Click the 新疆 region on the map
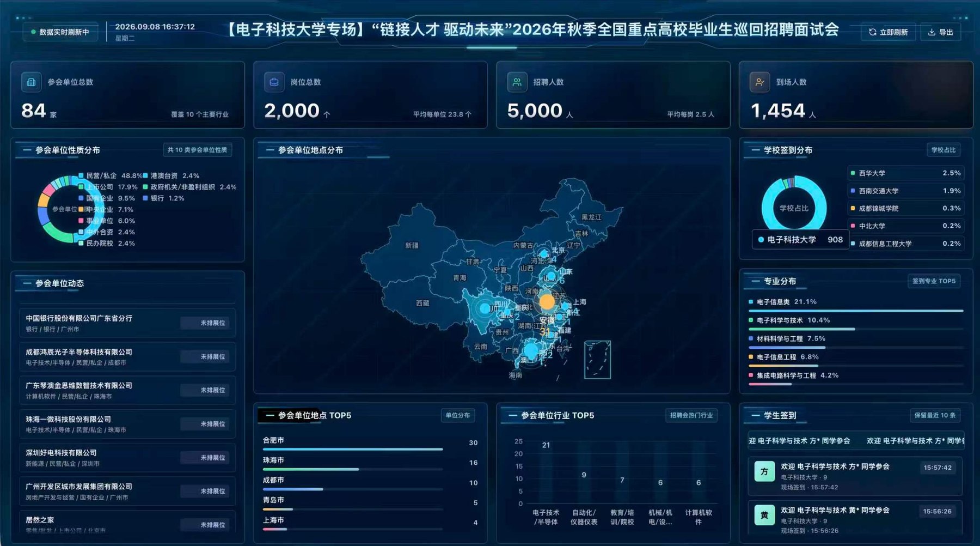 coord(412,245)
